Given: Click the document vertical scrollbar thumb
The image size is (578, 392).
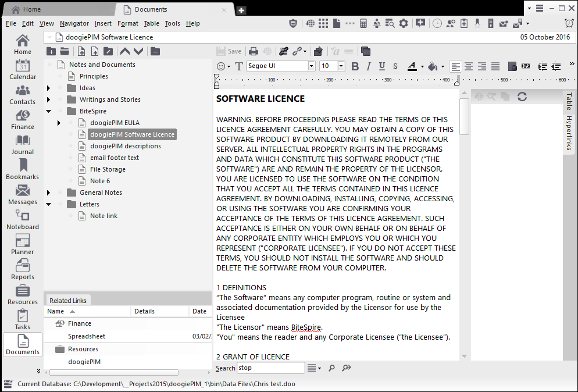Looking at the screenshot, I should tap(465, 116).
